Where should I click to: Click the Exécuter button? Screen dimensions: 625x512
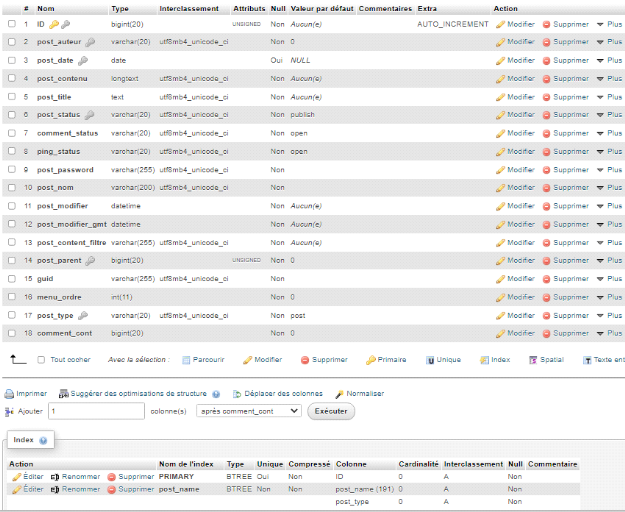(331, 411)
